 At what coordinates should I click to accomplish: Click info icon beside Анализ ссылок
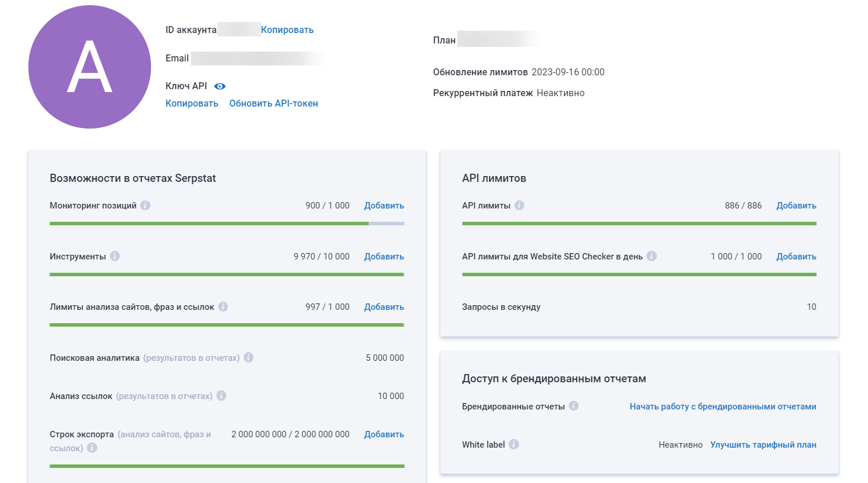click(x=221, y=396)
